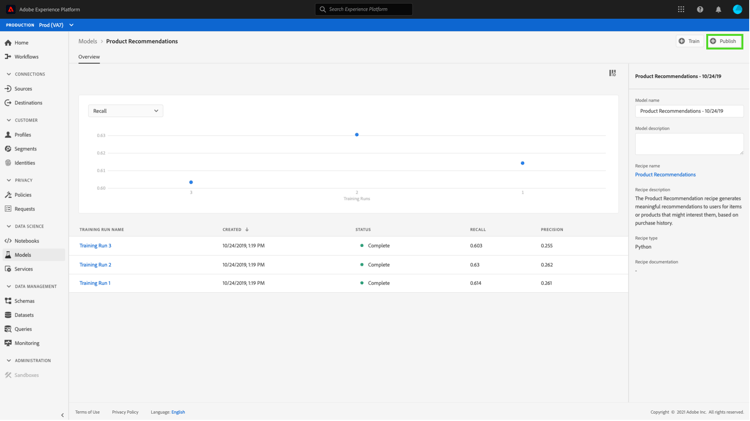Click the chart point for training run 2
Viewport: 750px width, 421px height.
pyautogui.click(x=357, y=134)
